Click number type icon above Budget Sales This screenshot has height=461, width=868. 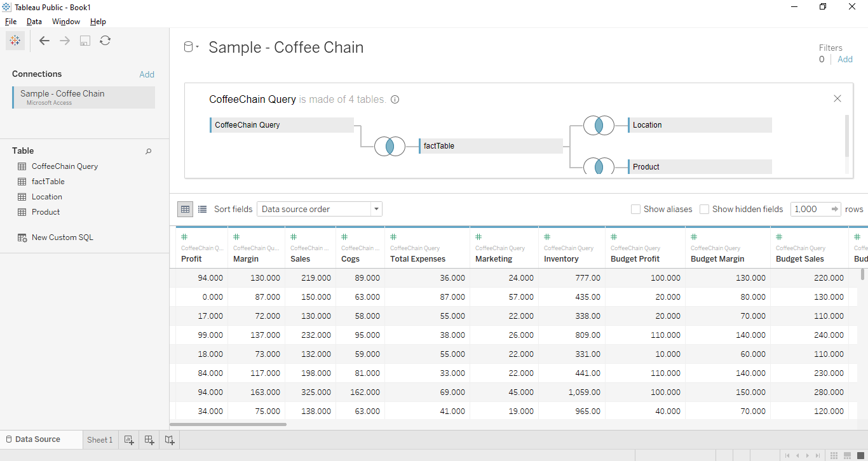[x=779, y=237]
